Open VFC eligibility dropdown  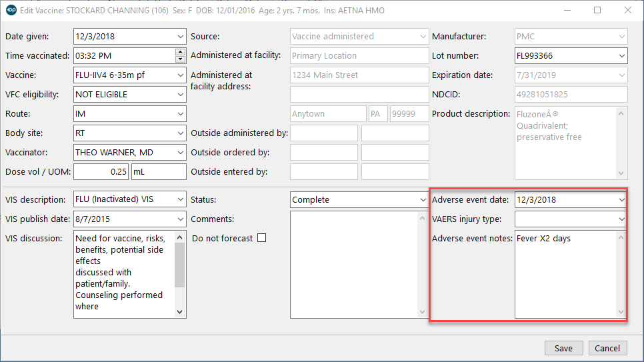point(180,95)
